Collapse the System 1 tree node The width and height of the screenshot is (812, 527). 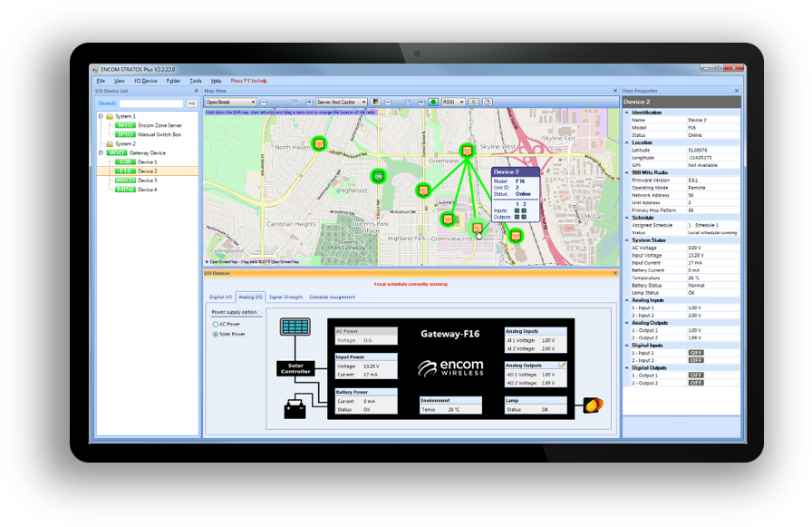(101, 116)
